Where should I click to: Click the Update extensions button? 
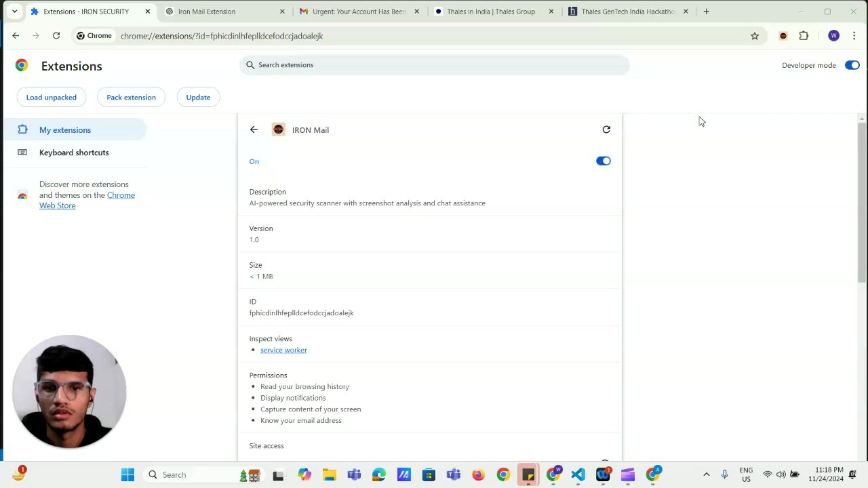(198, 97)
